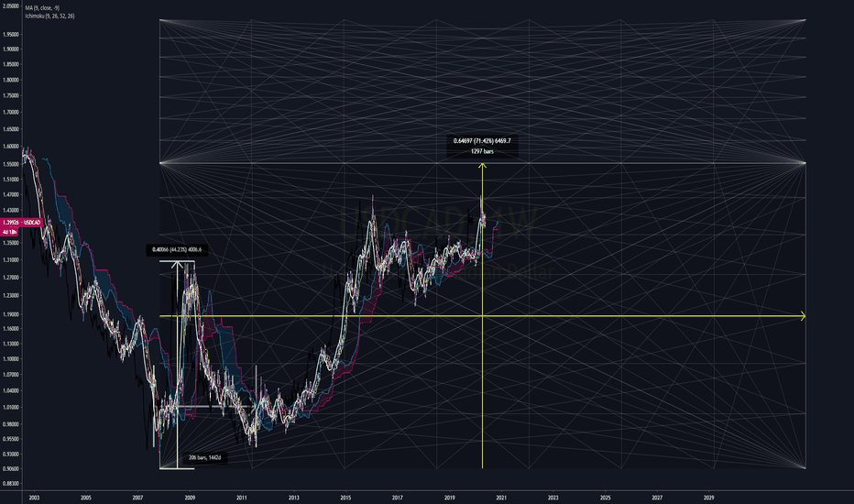Click the 1.13000 price axis label
Viewport: 854px width, 504px height.
[x=11, y=344]
